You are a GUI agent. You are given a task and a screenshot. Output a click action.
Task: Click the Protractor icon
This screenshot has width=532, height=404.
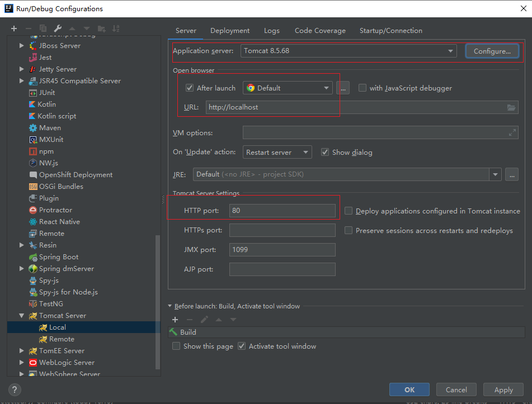[x=33, y=210]
